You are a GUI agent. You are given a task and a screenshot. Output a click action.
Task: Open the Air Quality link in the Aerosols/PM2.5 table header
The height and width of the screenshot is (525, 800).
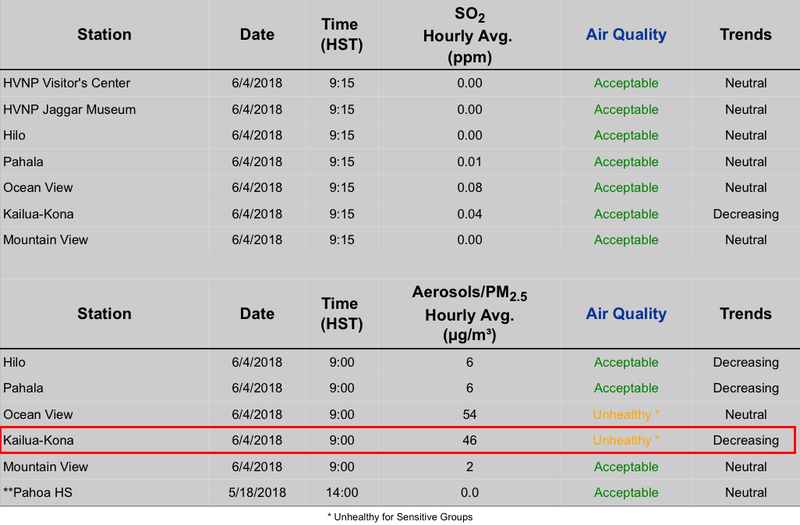tap(626, 313)
